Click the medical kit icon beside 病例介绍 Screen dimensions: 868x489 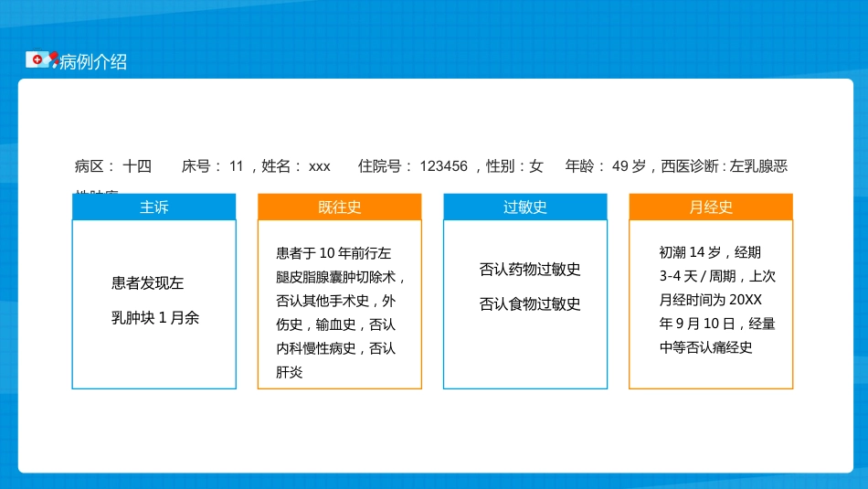click(x=42, y=59)
